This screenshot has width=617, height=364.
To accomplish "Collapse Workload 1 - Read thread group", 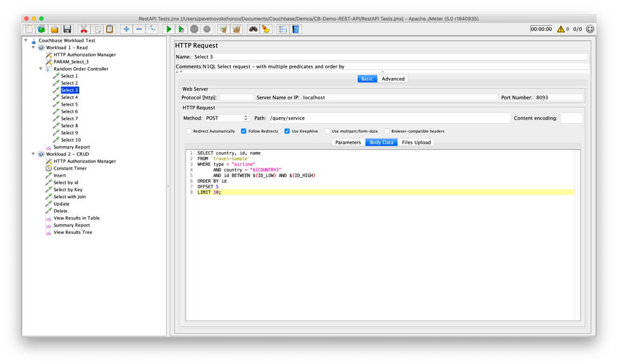I will click(33, 47).
